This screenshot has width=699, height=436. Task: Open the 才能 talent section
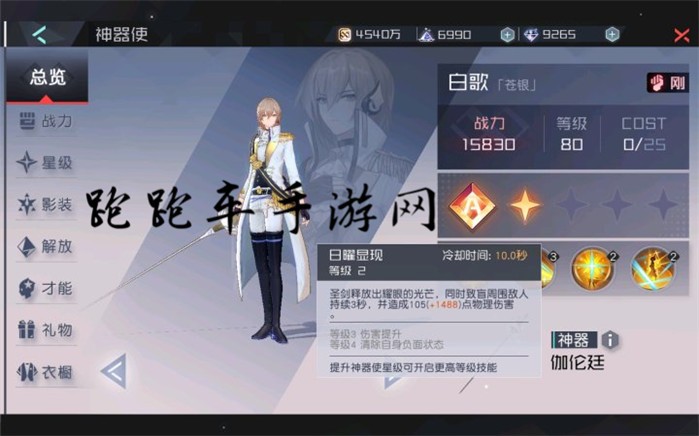click(46, 288)
